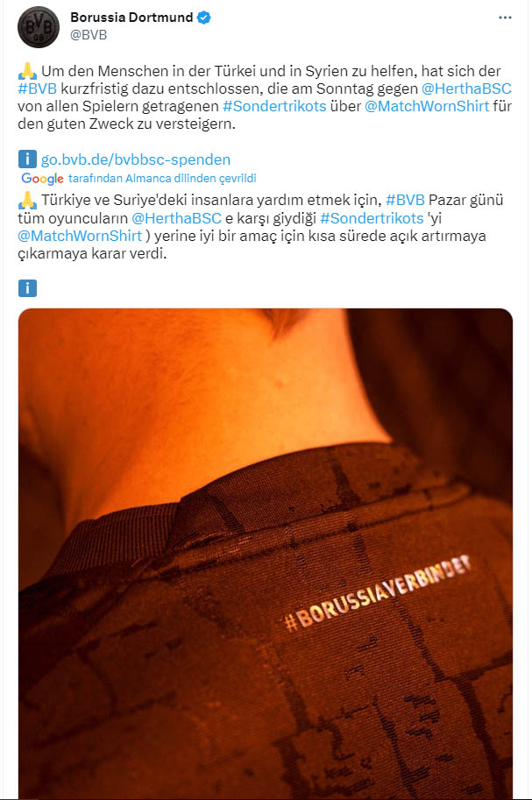This screenshot has height=800, width=532.
Task: Click #BVB hashtag in the German text
Action: 38,88
